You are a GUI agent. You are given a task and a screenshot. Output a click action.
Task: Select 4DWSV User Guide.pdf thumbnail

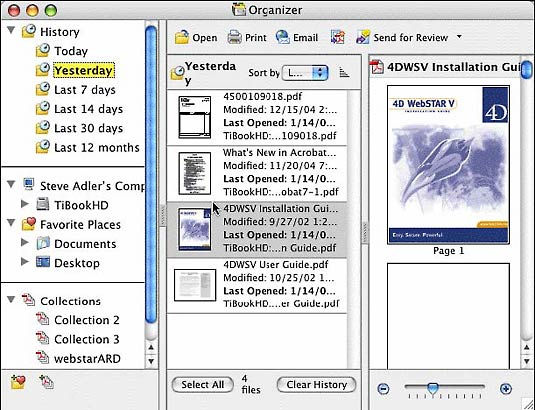point(195,285)
